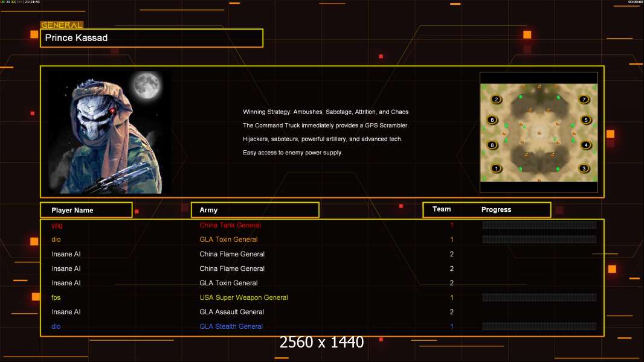This screenshot has width=644, height=362.
Task: Select player name fps
Action: pos(56,297)
